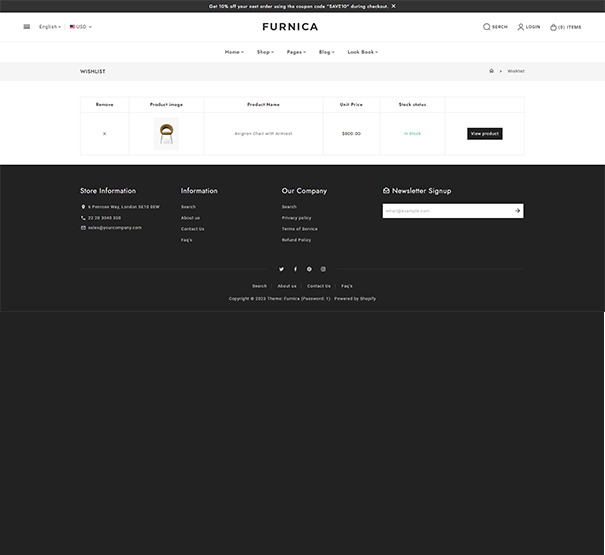Click the Avignon Chair with Armrest name link
This screenshot has height=555, width=605.
coord(263,133)
